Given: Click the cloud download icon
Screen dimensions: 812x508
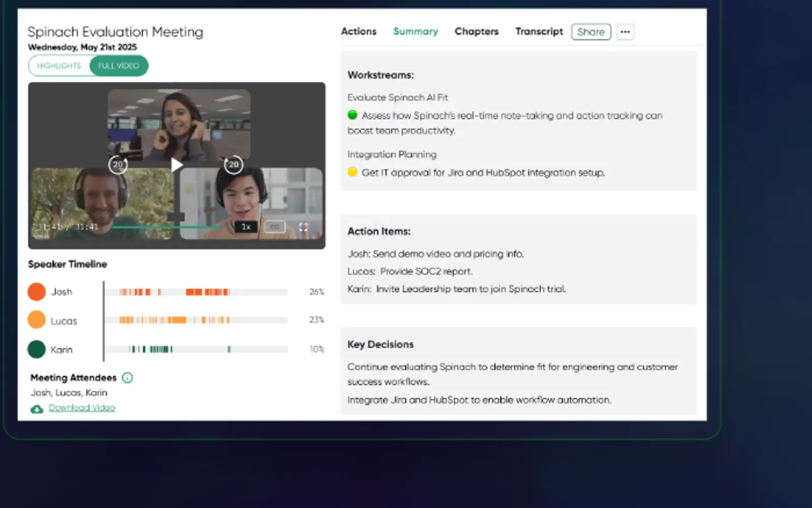Looking at the screenshot, I should (x=37, y=409).
